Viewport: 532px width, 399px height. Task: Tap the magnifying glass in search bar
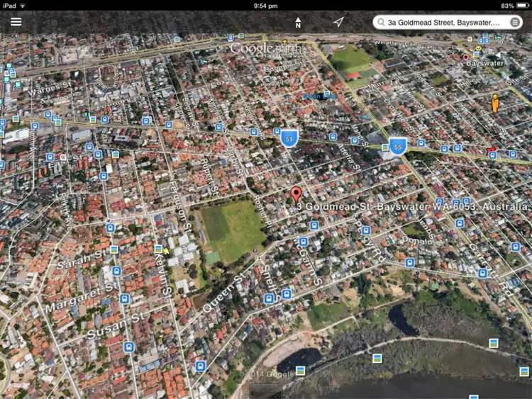pos(382,23)
